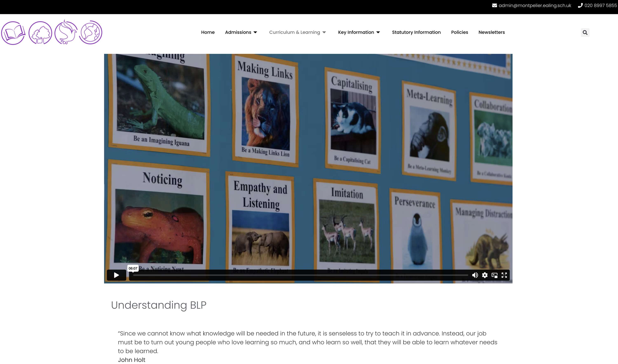Play the BLP video
This screenshot has width=618, height=364.
(x=116, y=275)
